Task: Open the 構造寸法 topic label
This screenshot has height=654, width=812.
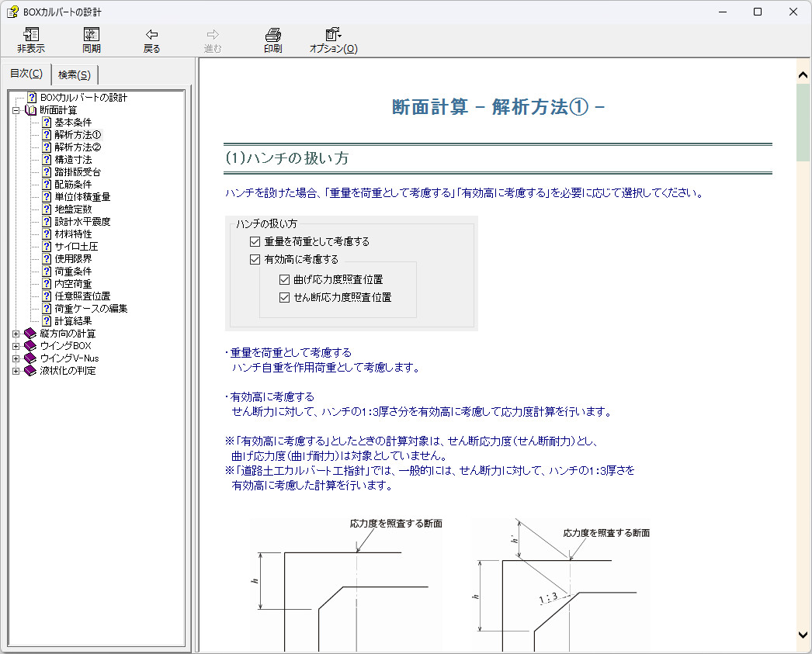Action: (x=73, y=159)
